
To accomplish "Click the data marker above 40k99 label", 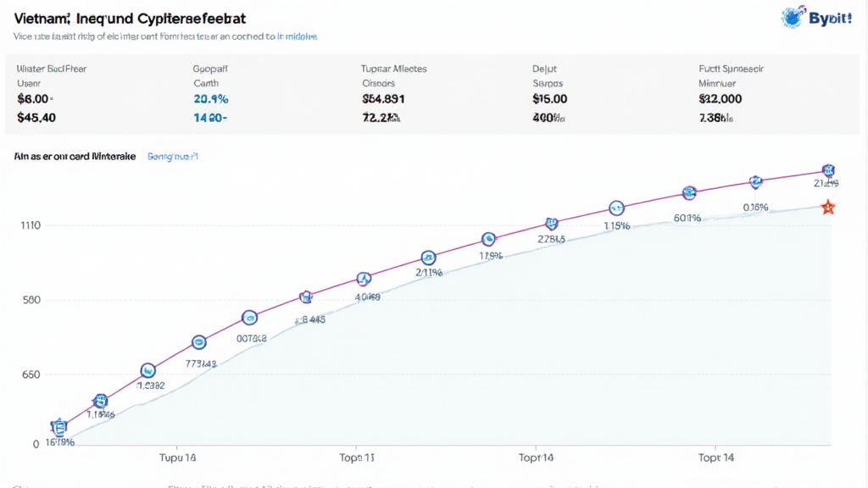I will tap(364, 278).
